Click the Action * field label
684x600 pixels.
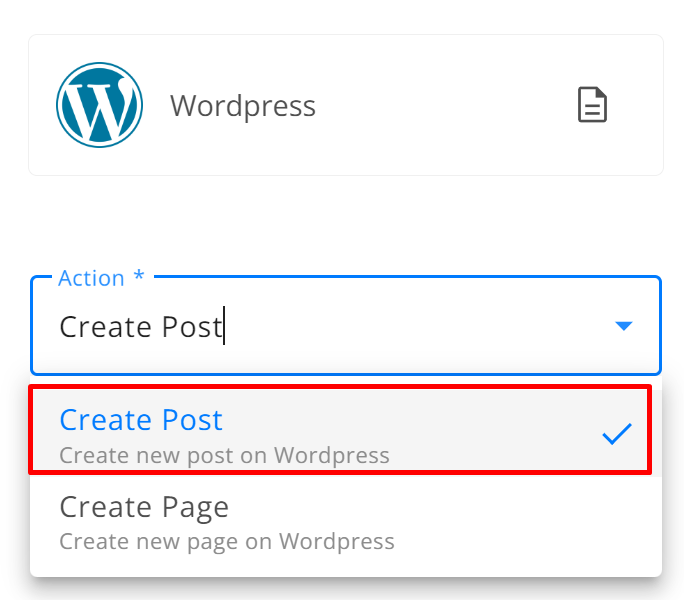101,278
